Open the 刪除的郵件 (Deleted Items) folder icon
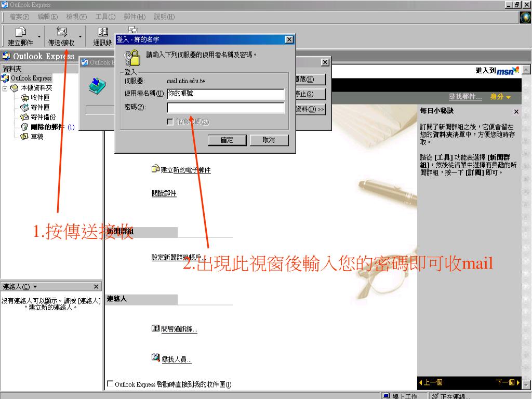532x399 pixels. tap(24, 127)
